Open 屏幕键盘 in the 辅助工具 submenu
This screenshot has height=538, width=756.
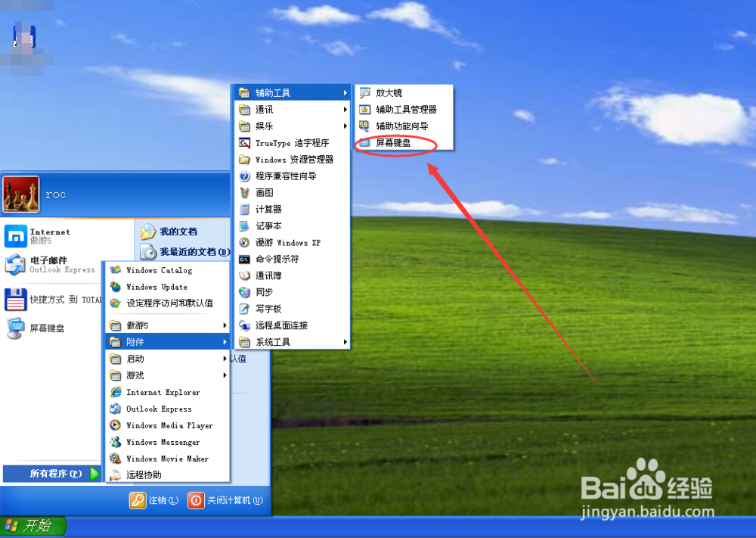(x=404, y=143)
